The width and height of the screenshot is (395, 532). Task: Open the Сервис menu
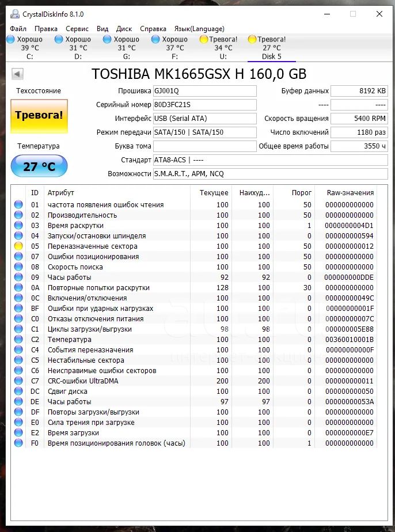tap(77, 29)
